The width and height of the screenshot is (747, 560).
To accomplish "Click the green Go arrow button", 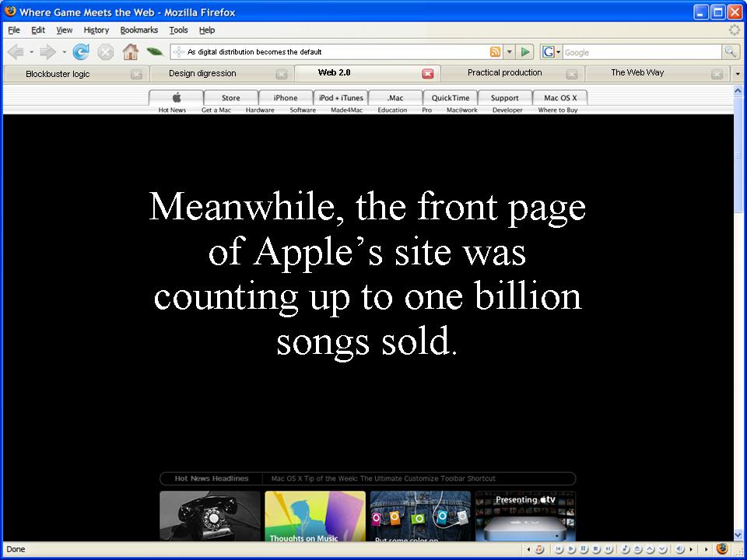I will pos(525,52).
